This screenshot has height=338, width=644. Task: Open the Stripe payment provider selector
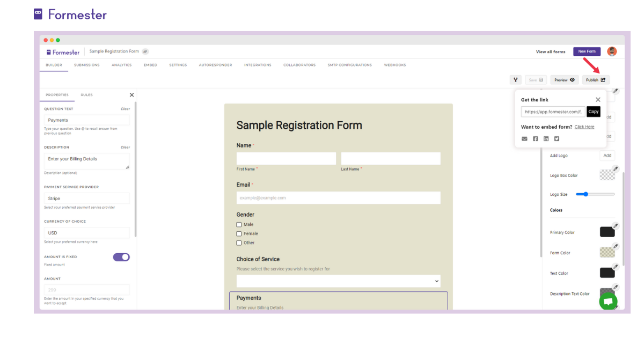pyautogui.click(x=86, y=198)
